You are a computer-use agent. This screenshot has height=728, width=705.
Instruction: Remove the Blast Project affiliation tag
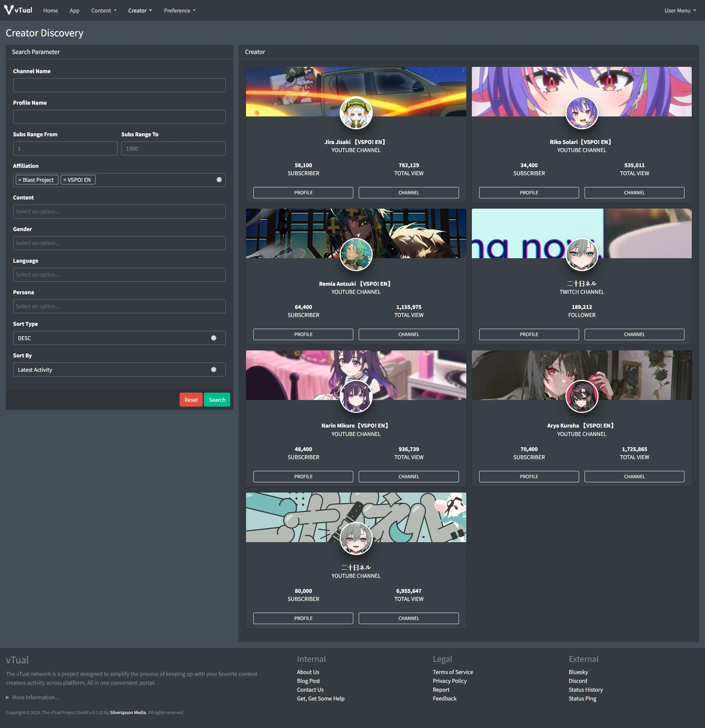pyautogui.click(x=20, y=180)
